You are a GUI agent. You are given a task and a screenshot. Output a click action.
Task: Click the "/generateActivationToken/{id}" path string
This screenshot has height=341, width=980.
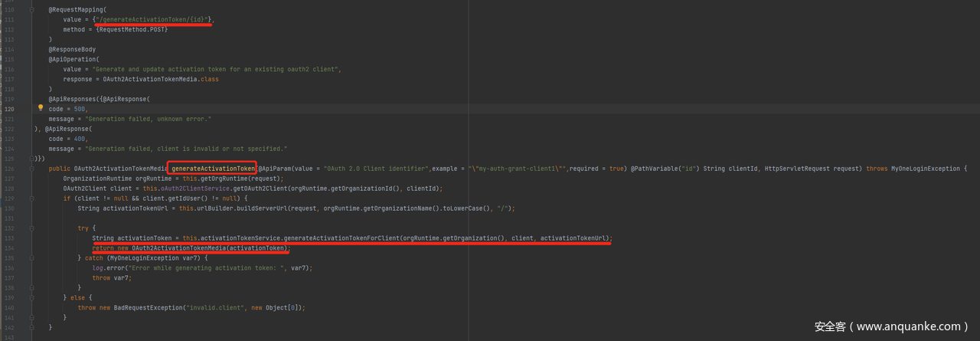152,19
